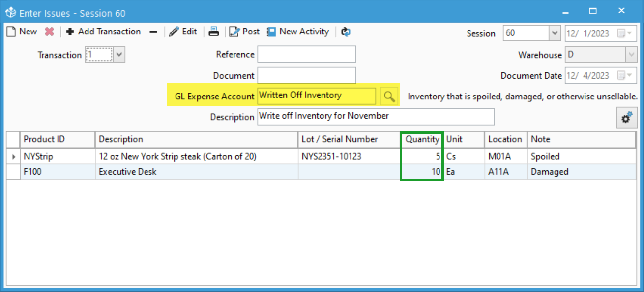This screenshot has width=644, height=292.
Task: Open New Activity from toolbar
Action: (x=298, y=32)
